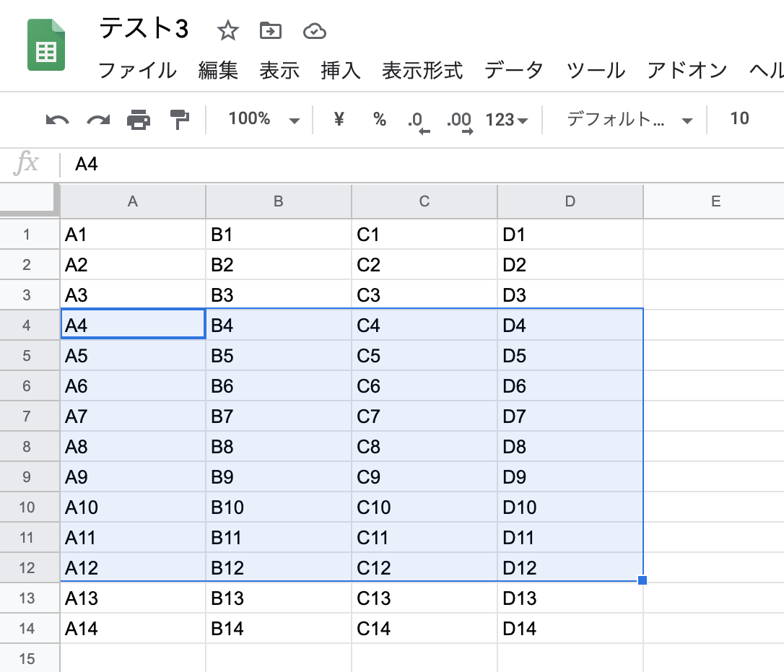Open the Google Sheets home icon
Screen dimensions: 784x672
pos(46,45)
